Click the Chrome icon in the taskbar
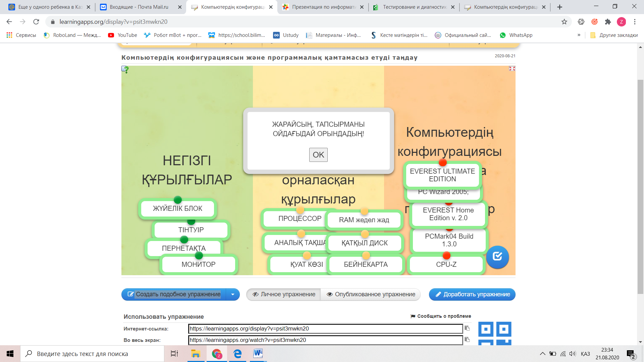Viewport: 644px width, 362px height. coord(217,354)
